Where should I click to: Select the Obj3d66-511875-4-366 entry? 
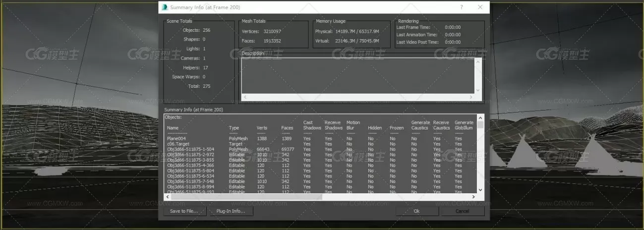[190, 165]
